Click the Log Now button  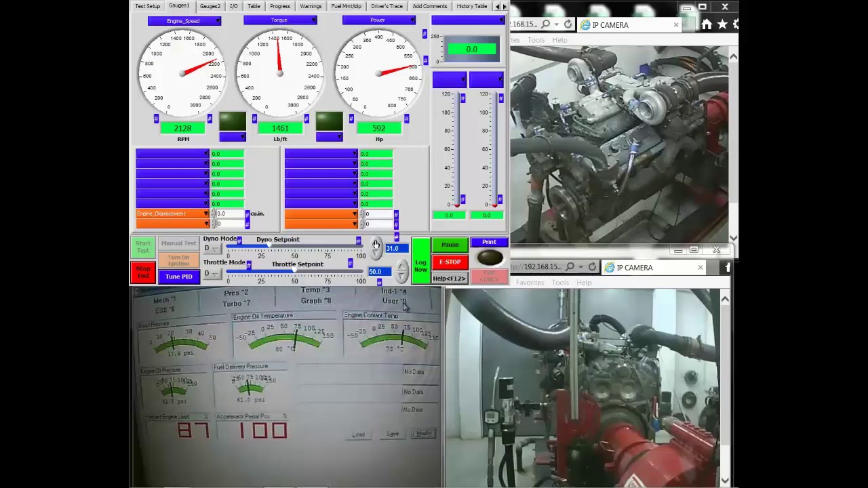pyautogui.click(x=420, y=261)
